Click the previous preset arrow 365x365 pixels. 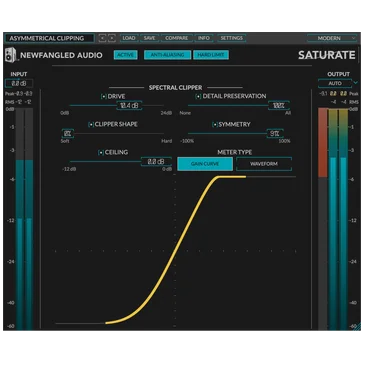[102, 38]
